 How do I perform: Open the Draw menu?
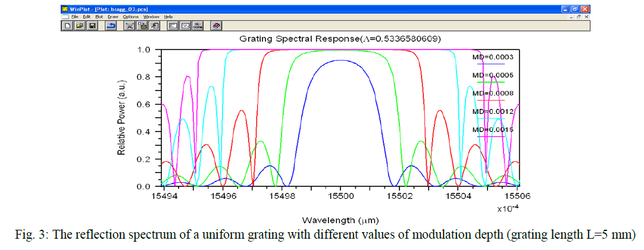[112, 17]
